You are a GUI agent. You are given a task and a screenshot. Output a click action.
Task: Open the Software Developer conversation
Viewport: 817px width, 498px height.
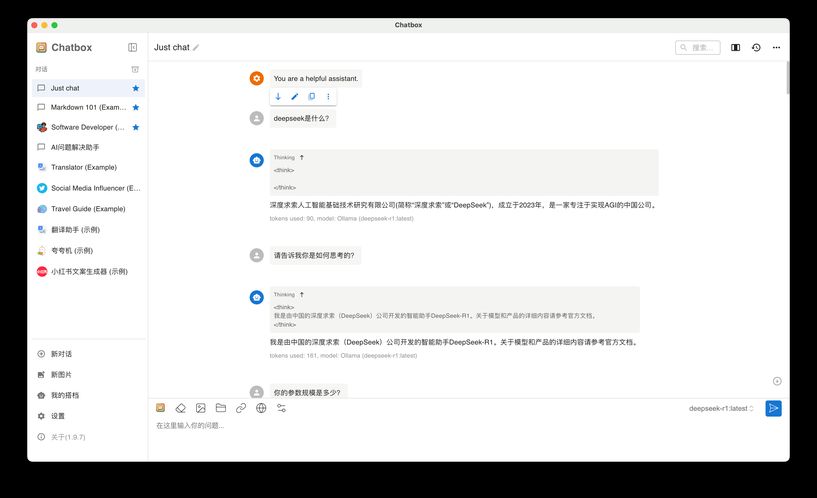point(89,127)
